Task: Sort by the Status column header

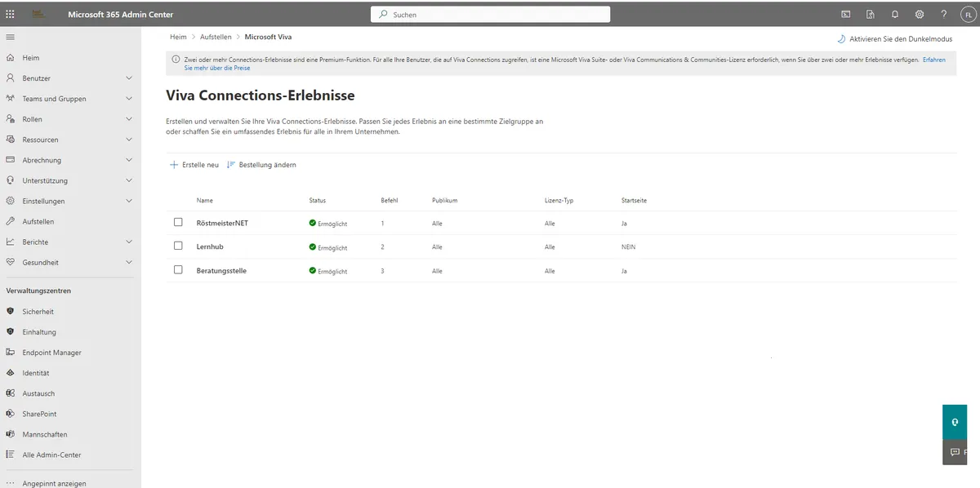Action: tap(318, 201)
